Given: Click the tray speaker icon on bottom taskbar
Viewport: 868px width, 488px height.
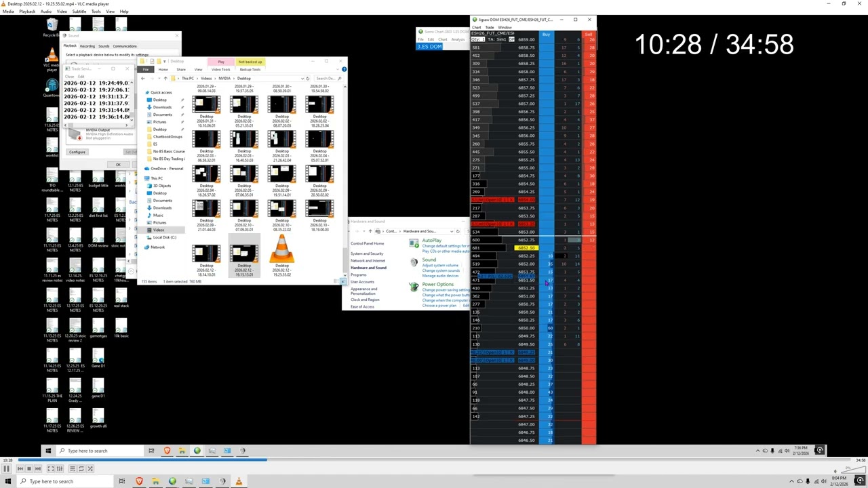Looking at the screenshot, I should (x=825, y=481).
